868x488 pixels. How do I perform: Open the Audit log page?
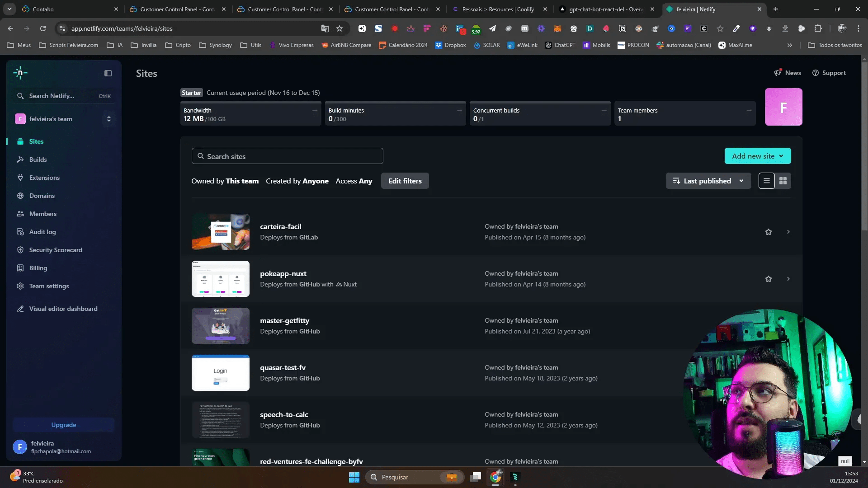(42, 232)
